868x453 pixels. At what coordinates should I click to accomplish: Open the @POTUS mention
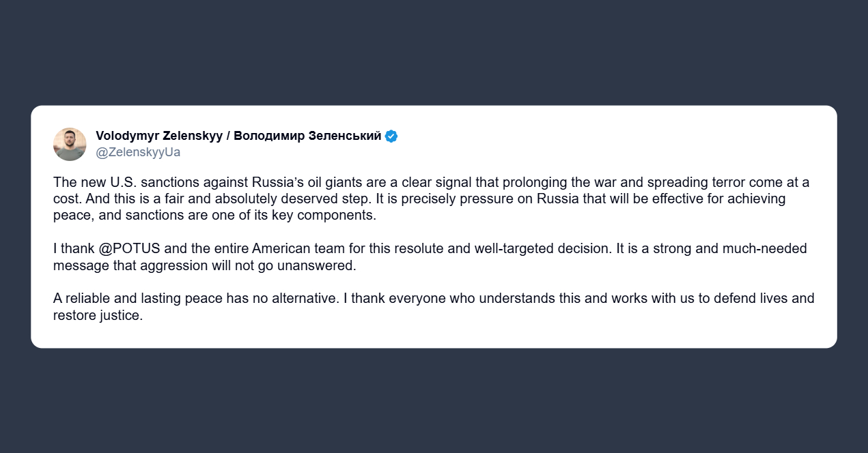coord(129,249)
